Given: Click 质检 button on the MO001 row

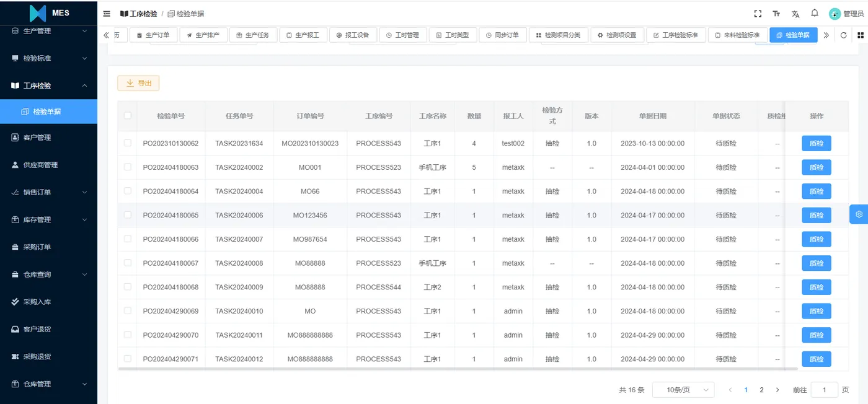Looking at the screenshot, I should pyautogui.click(x=816, y=167).
